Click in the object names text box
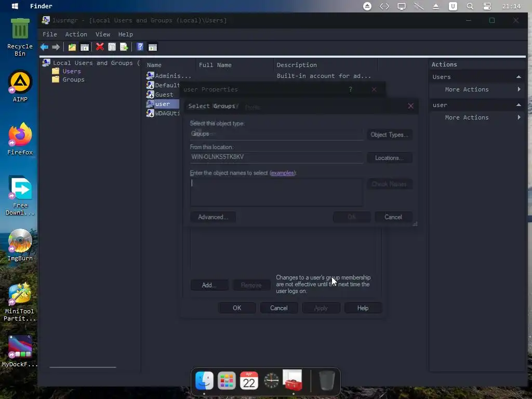This screenshot has height=399, width=532. 276,192
